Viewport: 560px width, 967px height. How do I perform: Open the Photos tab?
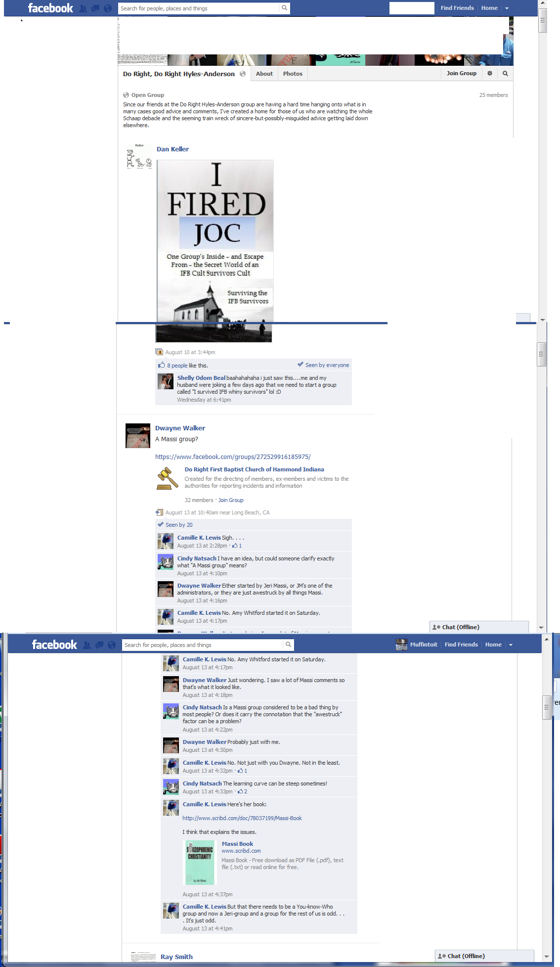coord(293,74)
